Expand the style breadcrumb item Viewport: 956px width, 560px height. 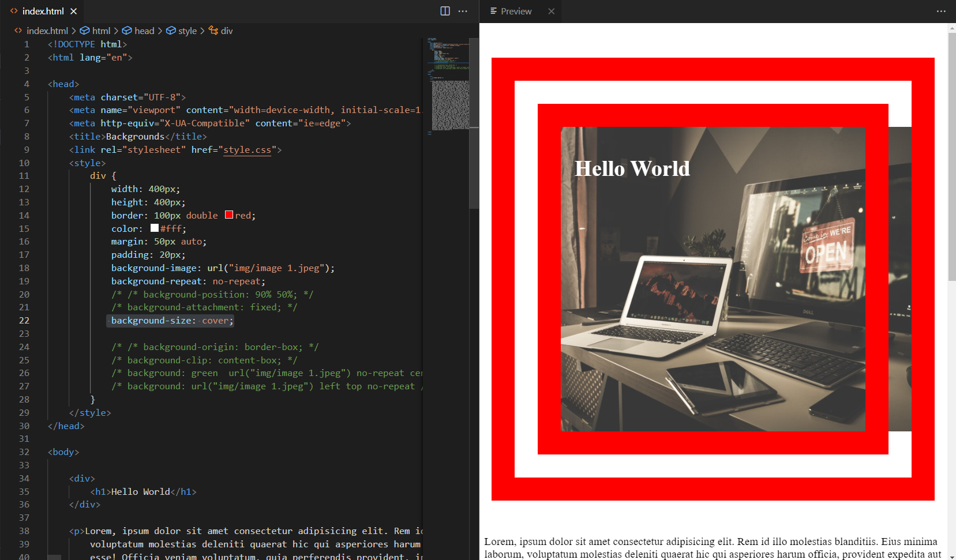[187, 31]
